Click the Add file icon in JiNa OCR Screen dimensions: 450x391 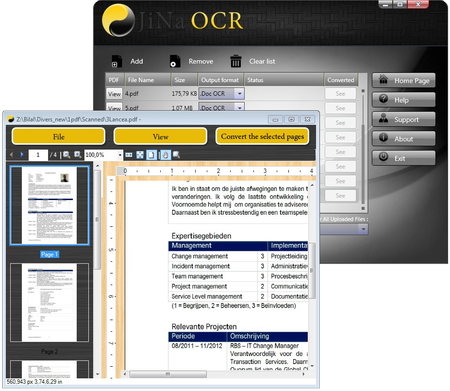point(116,61)
